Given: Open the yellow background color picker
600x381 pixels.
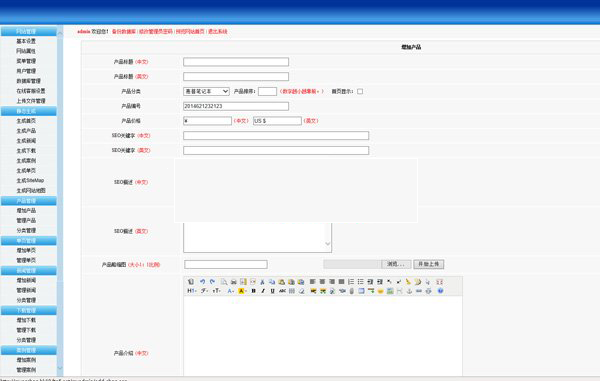Looking at the screenshot, I should tap(242, 291).
